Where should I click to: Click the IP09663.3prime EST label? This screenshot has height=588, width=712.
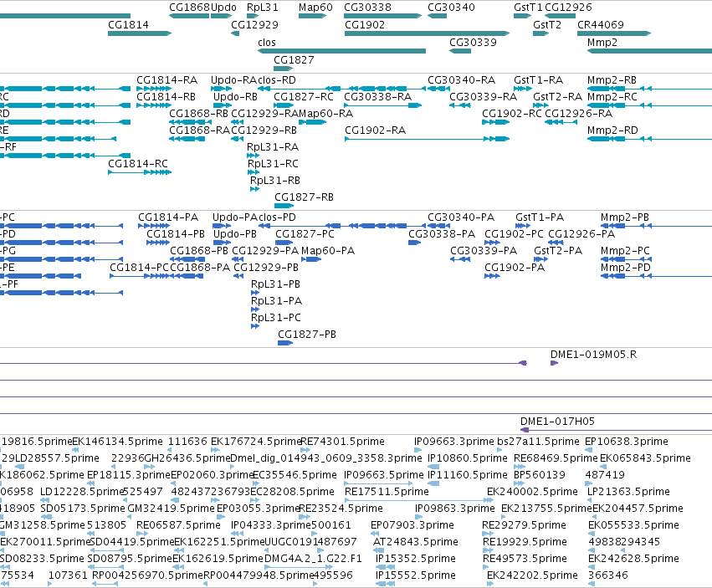tap(454, 442)
